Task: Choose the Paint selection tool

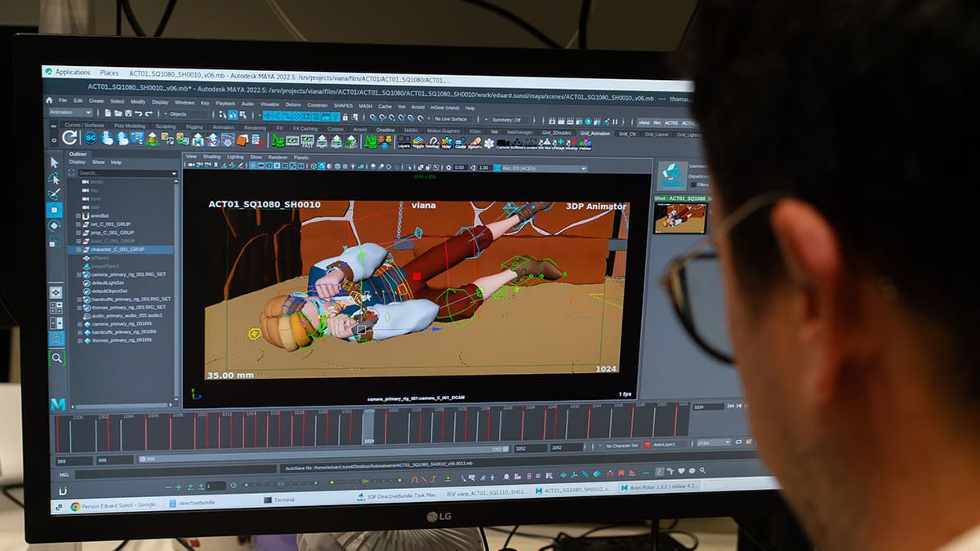Action: pyautogui.click(x=54, y=193)
